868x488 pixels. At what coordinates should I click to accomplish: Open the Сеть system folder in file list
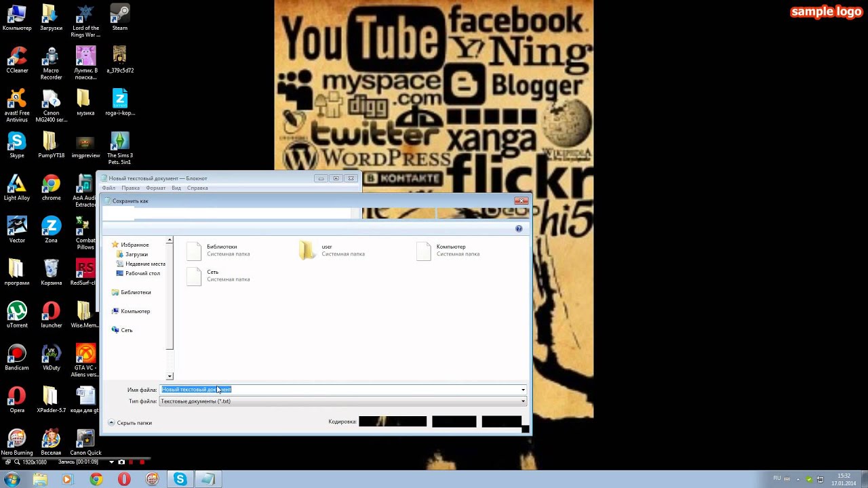tap(218, 275)
